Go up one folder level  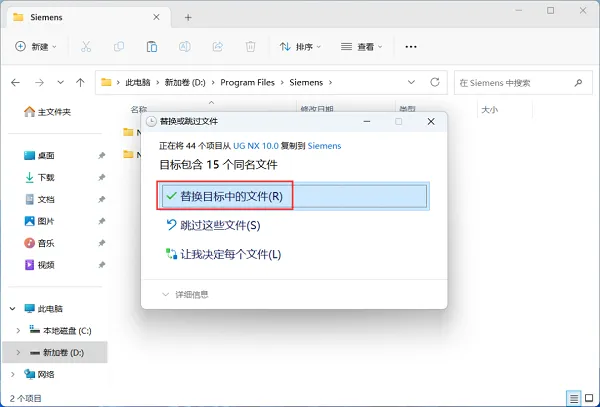80,82
